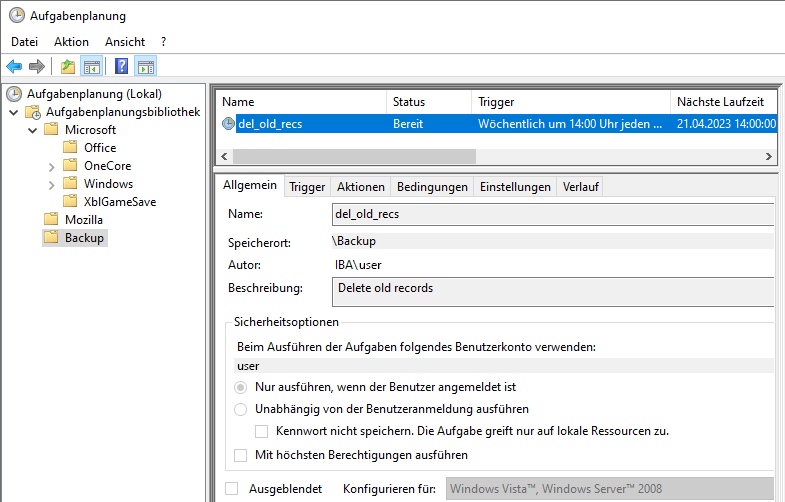785x502 pixels.
Task: Click the del_old_recs task clock icon
Action: tap(228, 124)
